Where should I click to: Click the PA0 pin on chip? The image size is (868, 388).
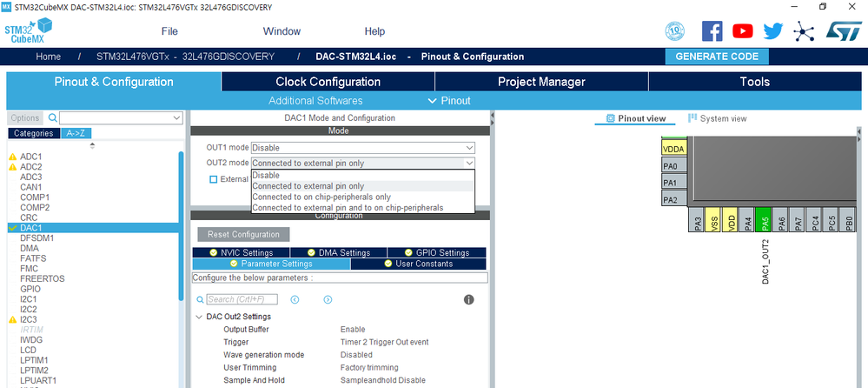674,165
